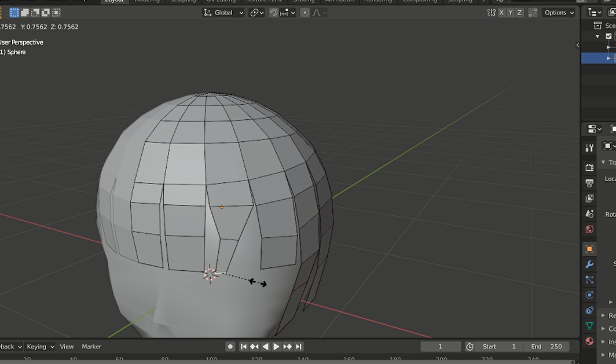The width and height of the screenshot is (616, 364).
Task: Click the orange origin point on the sphere
Action: pos(222,207)
